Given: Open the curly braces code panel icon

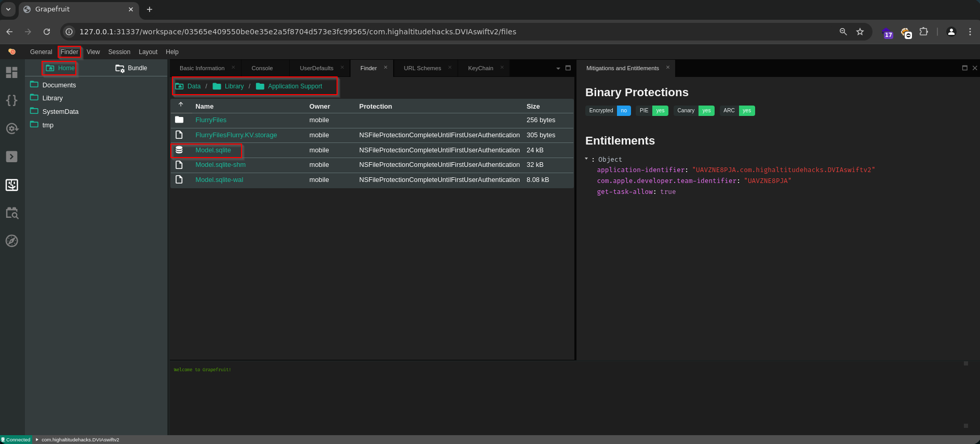Looking at the screenshot, I should click(12, 100).
